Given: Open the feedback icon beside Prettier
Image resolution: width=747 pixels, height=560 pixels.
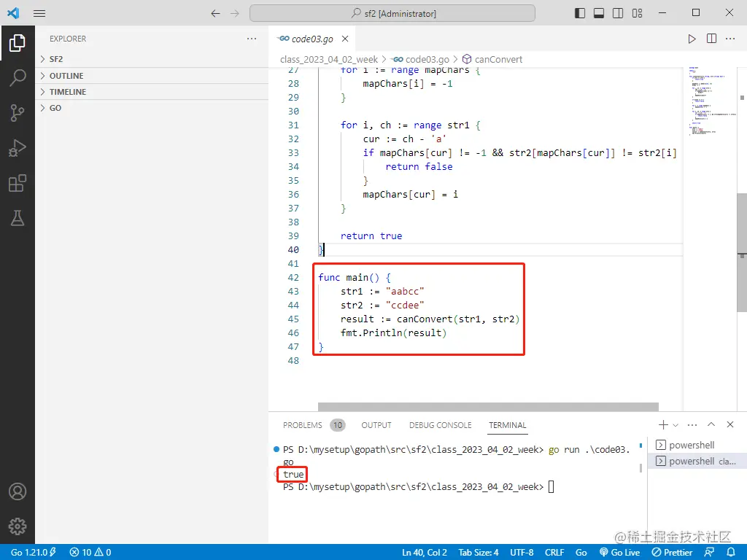Looking at the screenshot, I should coord(709,552).
